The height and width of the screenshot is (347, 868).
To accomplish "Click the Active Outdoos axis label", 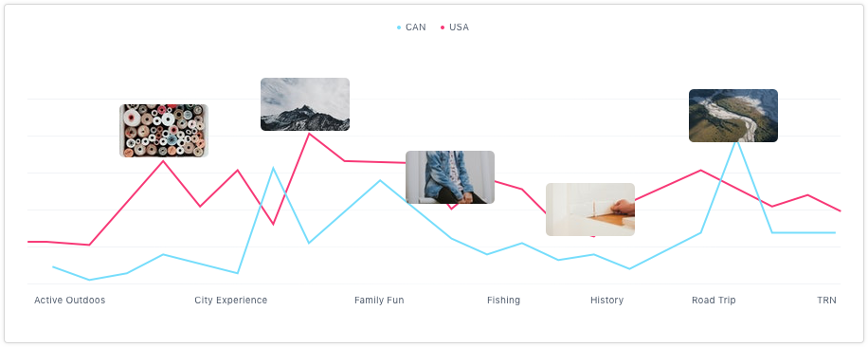I will point(70,300).
